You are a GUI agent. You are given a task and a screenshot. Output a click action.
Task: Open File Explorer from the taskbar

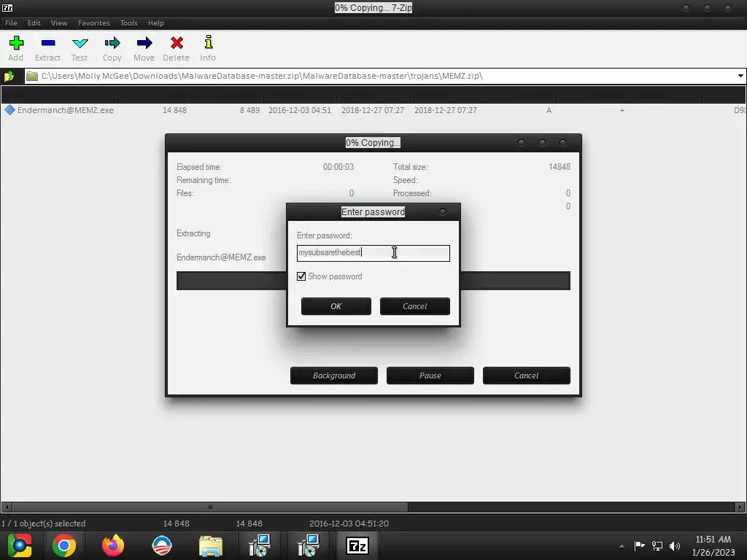(211, 546)
